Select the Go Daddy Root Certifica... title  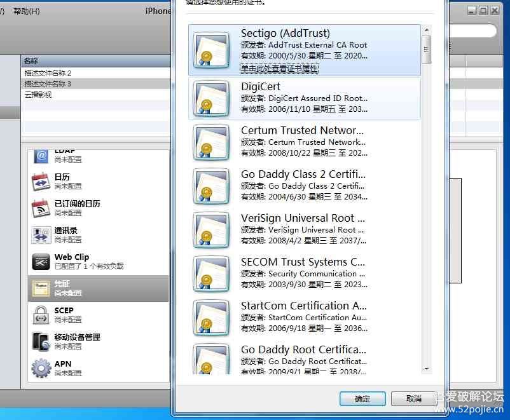(x=303, y=349)
